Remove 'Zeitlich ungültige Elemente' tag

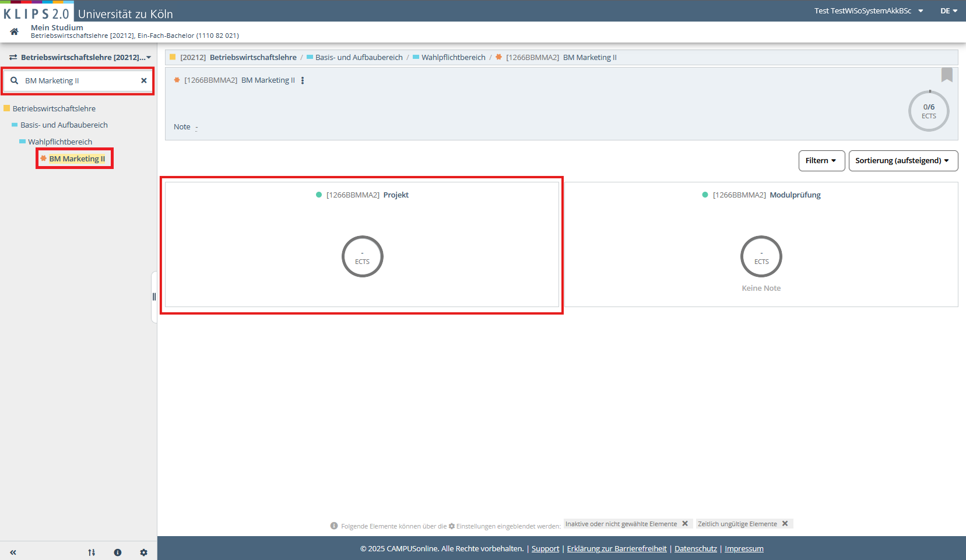[x=785, y=524]
